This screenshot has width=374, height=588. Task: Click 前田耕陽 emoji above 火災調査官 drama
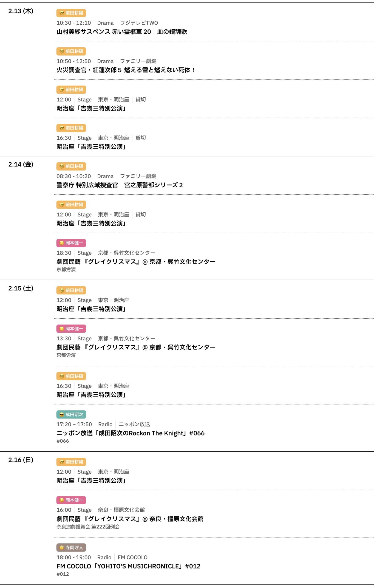(62, 51)
